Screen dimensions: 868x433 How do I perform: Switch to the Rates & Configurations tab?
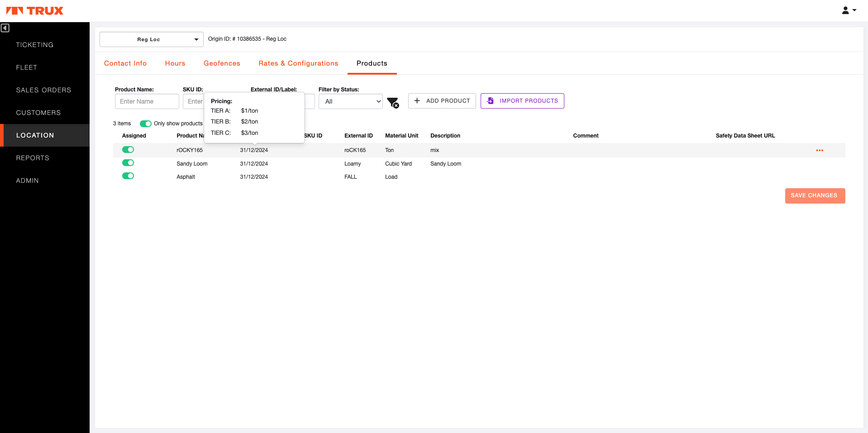(x=298, y=63)
